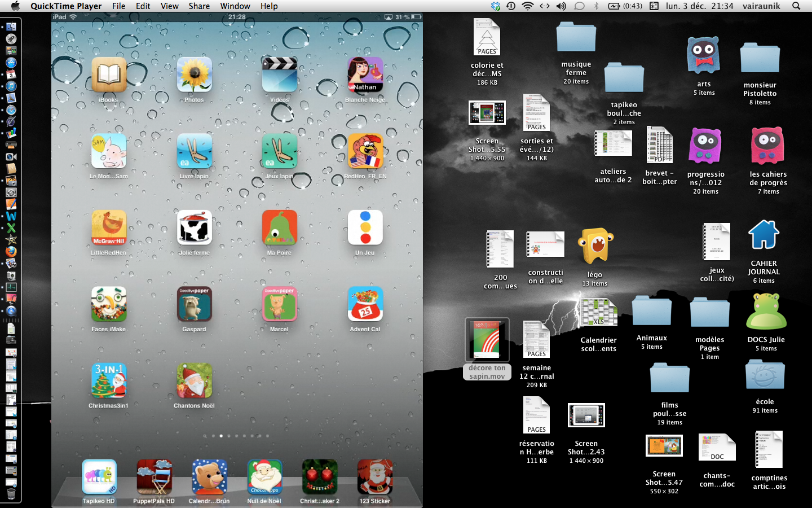Select the films poul...sse folder
Screen dimensions: 812x508
click(x=669, y=378)
